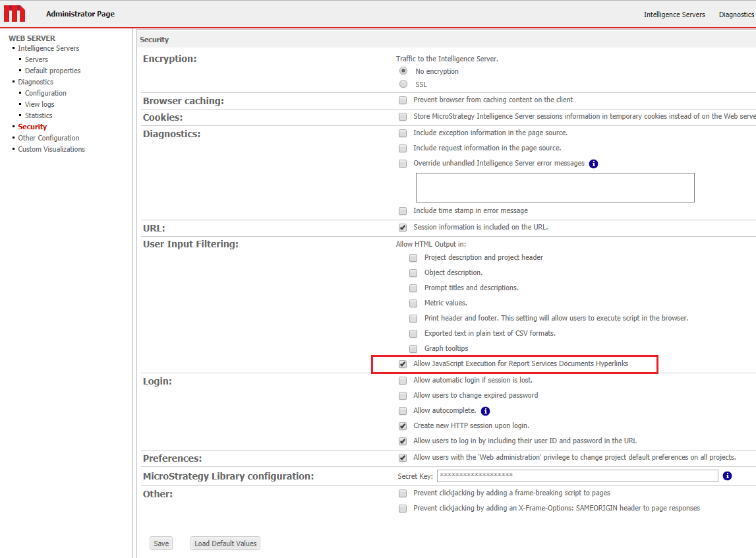
Task: Open the Custom Visualizations section
Action: coord(51,148)
